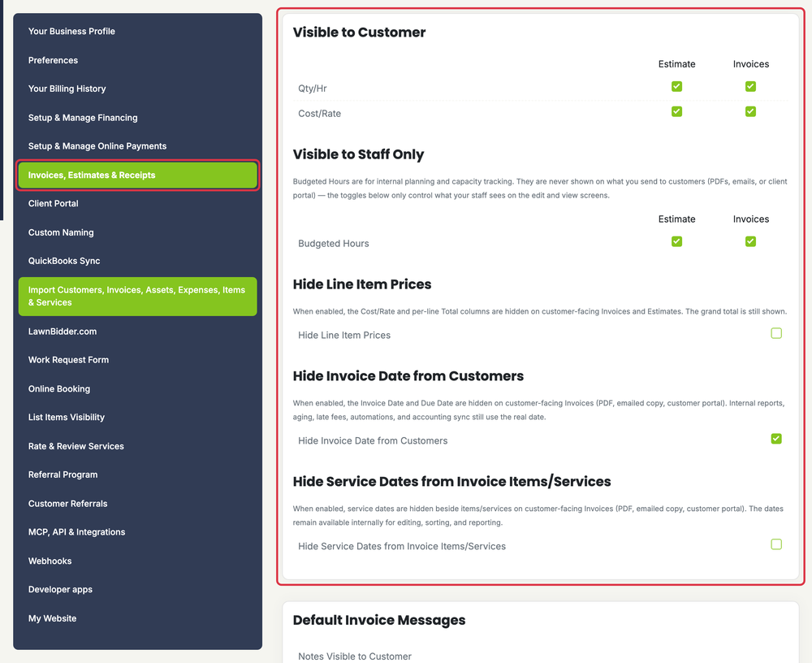Click Hide Line Item Prices heading
The height and width of the screenshot is (663, 812).
pyautogui.click(x=362, y=284)
